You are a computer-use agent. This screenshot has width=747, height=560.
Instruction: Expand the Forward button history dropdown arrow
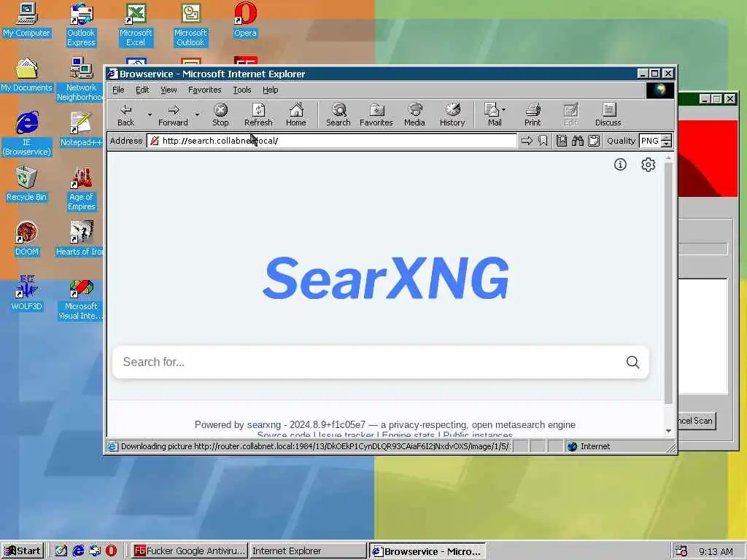[197, 114]
